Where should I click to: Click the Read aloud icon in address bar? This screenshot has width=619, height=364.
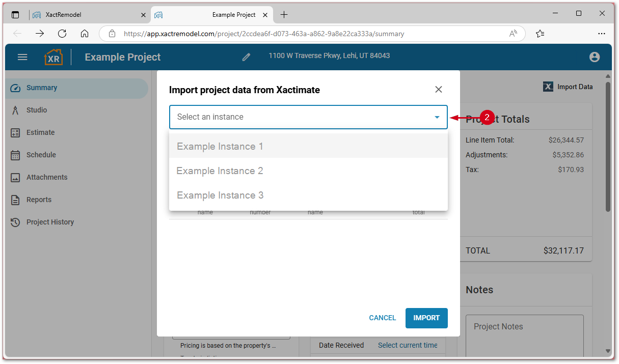tap(513, 34)
